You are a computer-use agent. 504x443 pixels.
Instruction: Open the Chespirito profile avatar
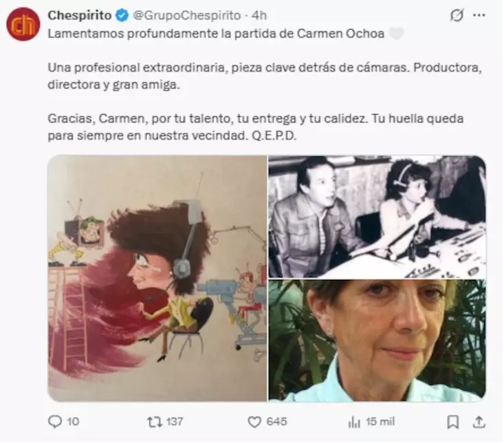coord(23,24)
